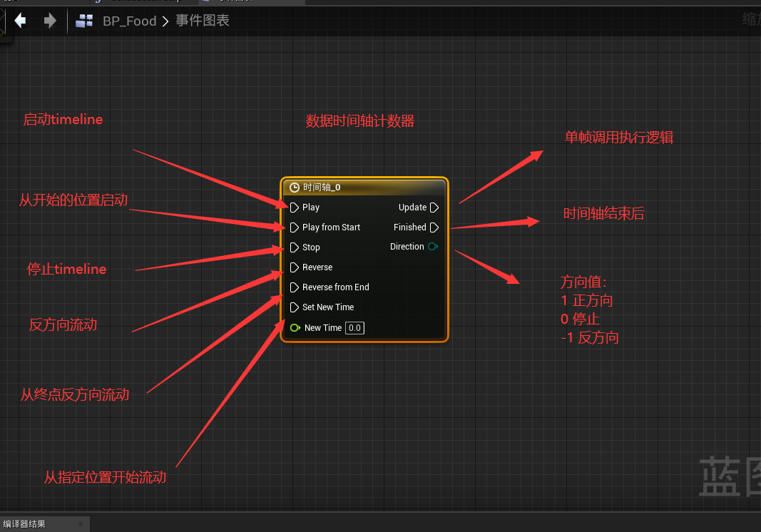Click the back navigation arrow
This screenshot has width=761, height=532.
pos(20,21)
